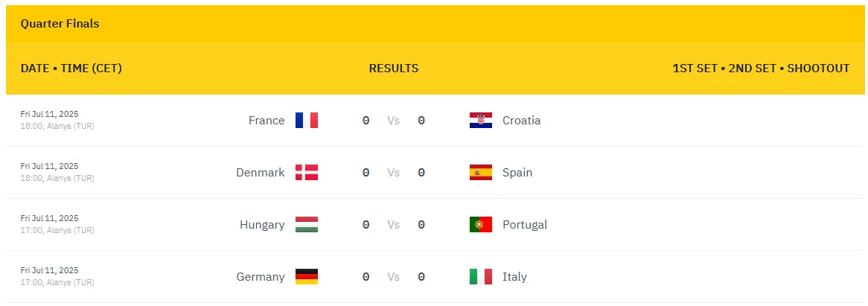Click the 1ST SET • 2ND SET • SHOOTOUT header

point(760,68)
